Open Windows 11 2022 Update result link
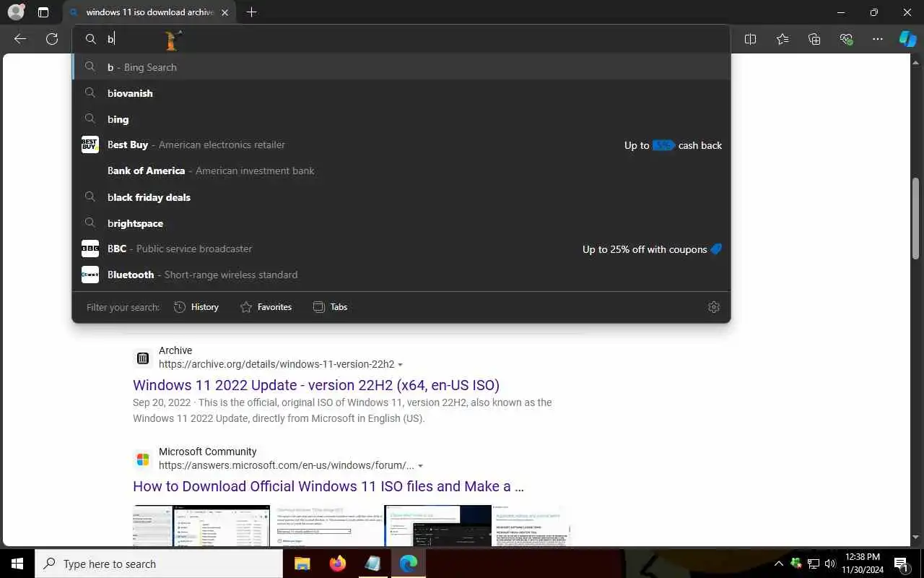 point(316,385)
